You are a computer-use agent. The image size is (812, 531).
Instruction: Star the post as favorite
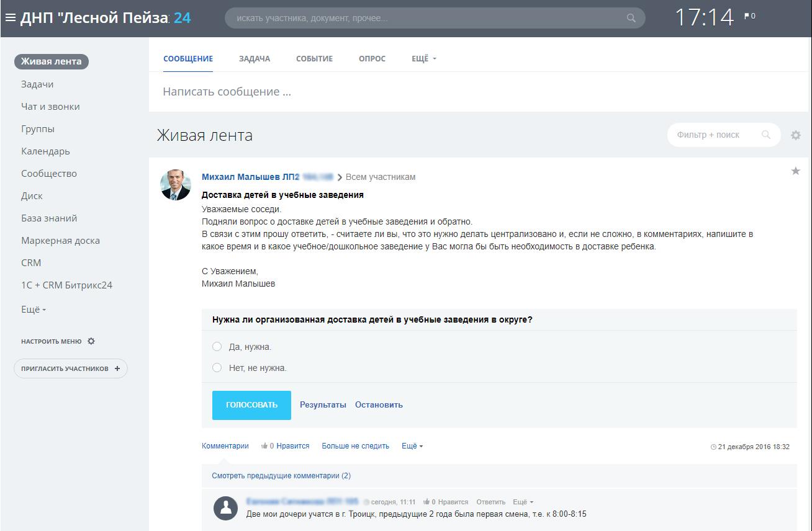795,171
